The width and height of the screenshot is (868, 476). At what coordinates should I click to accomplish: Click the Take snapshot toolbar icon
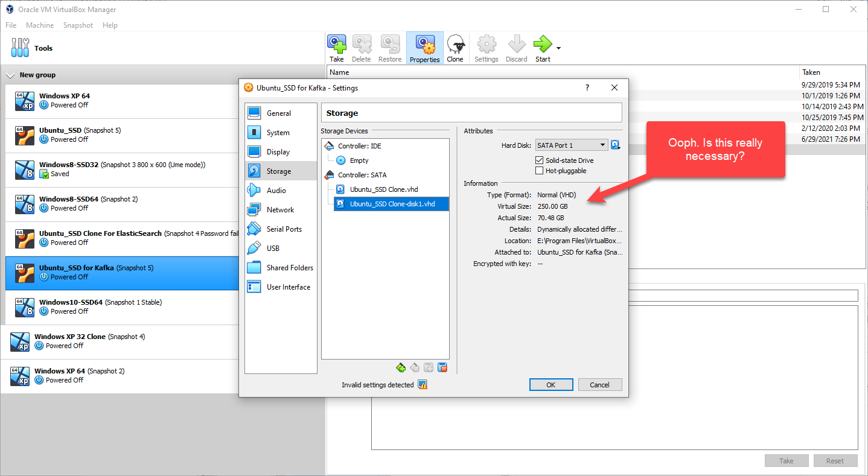click(x=336, y=48)
